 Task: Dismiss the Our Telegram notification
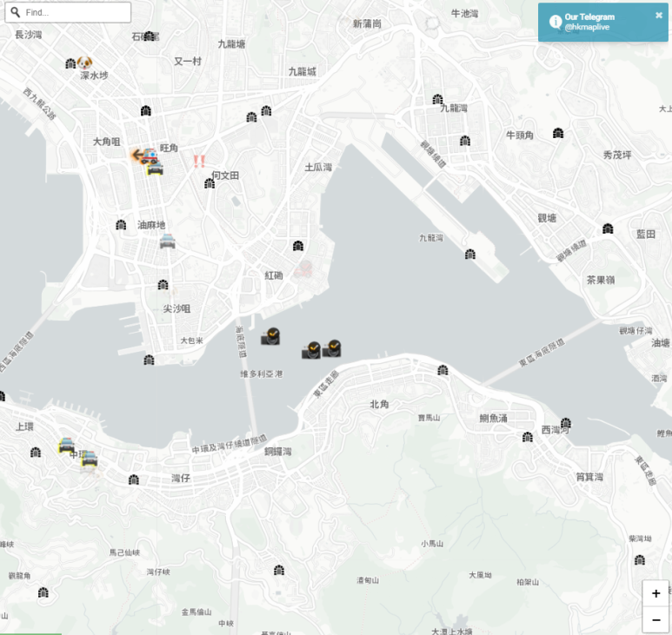659,15
